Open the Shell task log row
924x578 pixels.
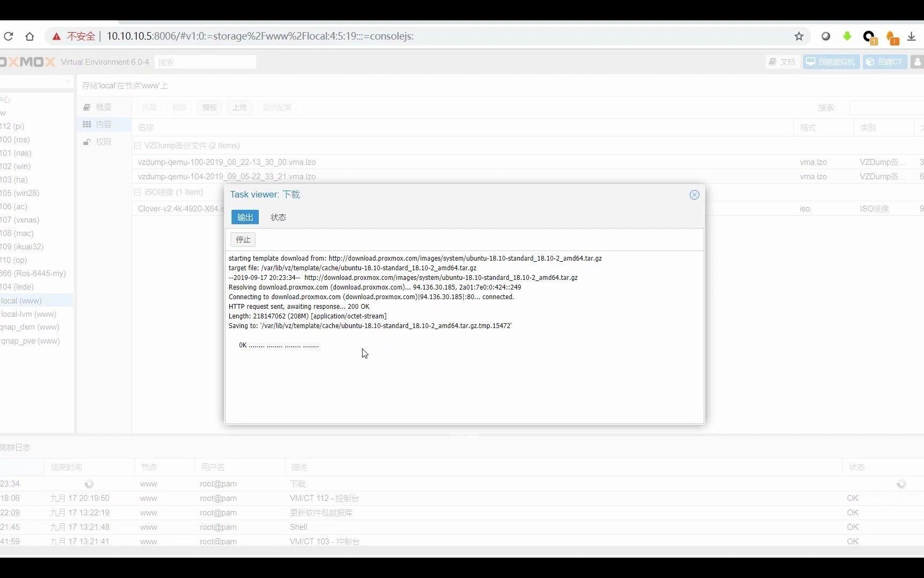(x=462, y=527)
